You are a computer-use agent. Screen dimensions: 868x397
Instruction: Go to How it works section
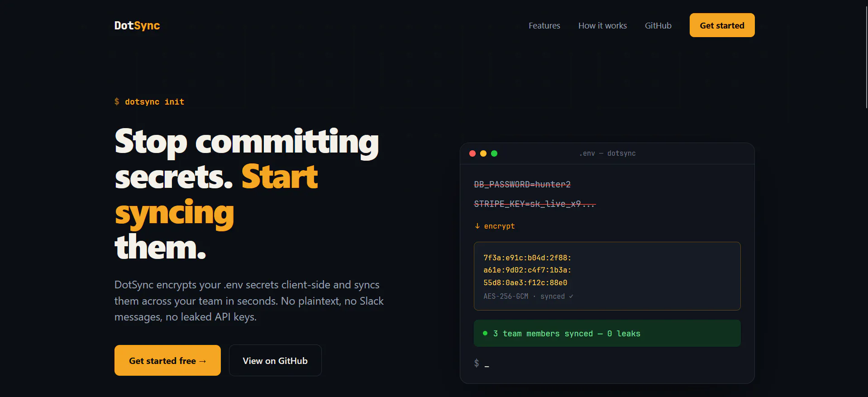click(602, 26)
